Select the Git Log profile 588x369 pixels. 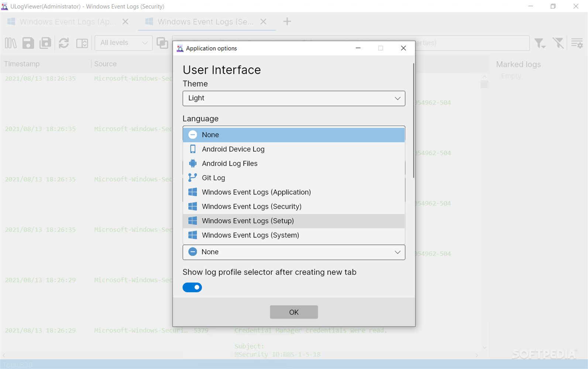(x=294, y=178)
